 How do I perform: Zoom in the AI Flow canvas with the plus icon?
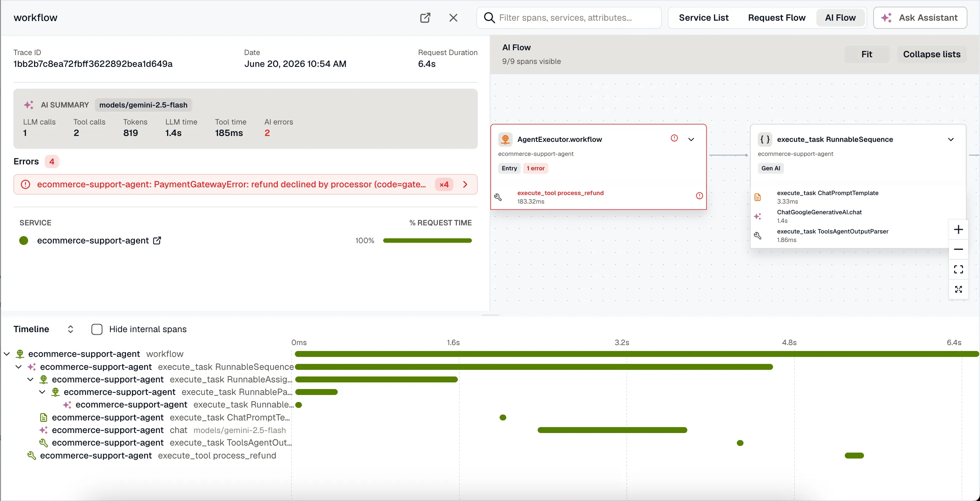[x=958, y=229]
